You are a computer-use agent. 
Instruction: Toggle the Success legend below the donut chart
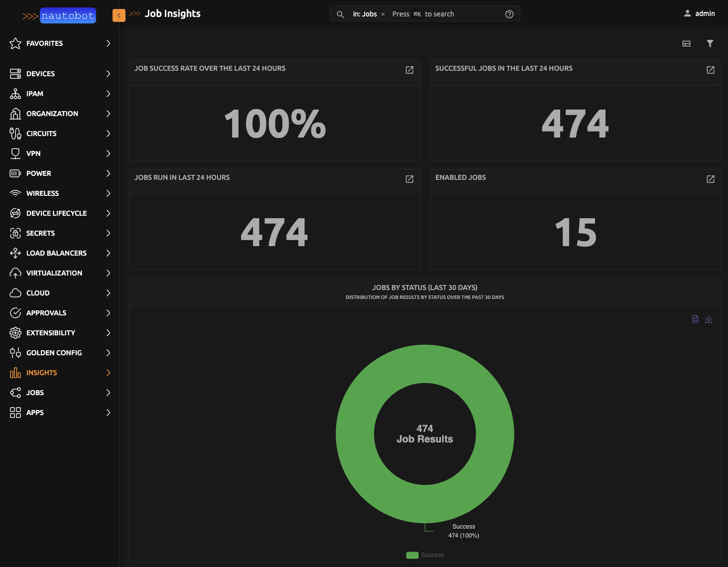(x=425, y=555)
